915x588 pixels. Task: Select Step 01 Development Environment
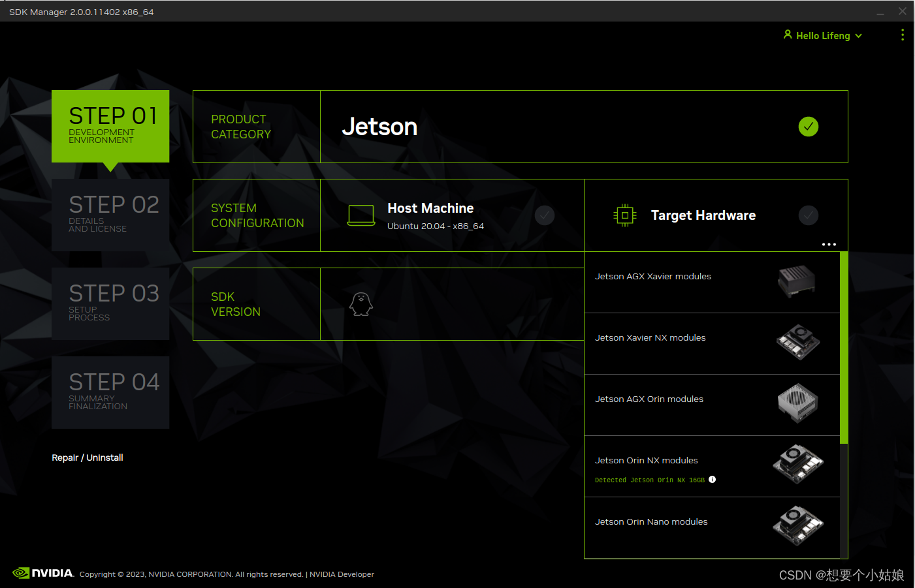tap(110, 126)
